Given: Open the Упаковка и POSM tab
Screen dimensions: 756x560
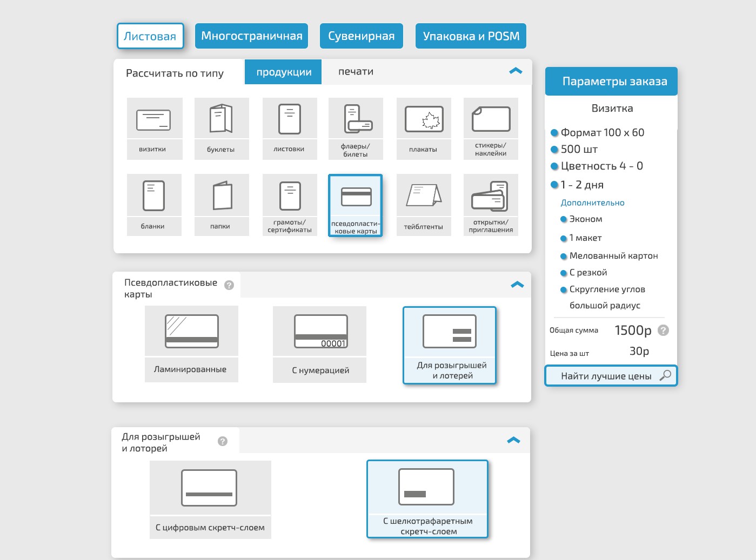Looking at the screenshot, I should pyautogui.click(x=471, y=36).
